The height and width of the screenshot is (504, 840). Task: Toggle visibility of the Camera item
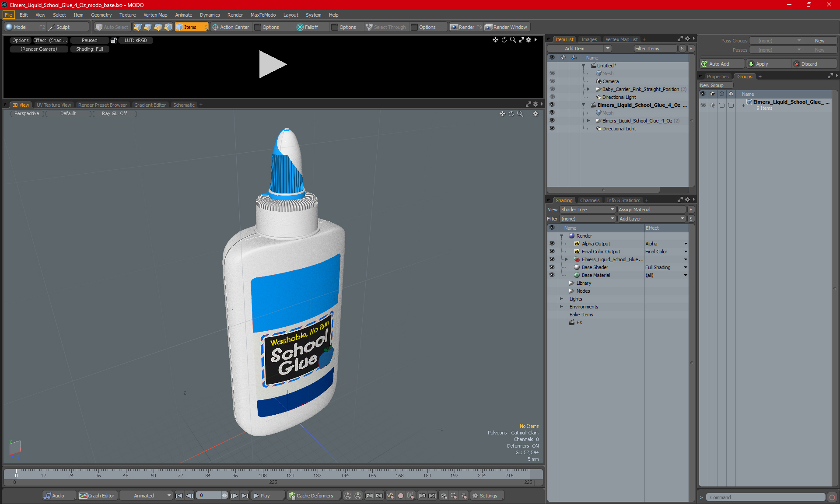pos(552,81)
